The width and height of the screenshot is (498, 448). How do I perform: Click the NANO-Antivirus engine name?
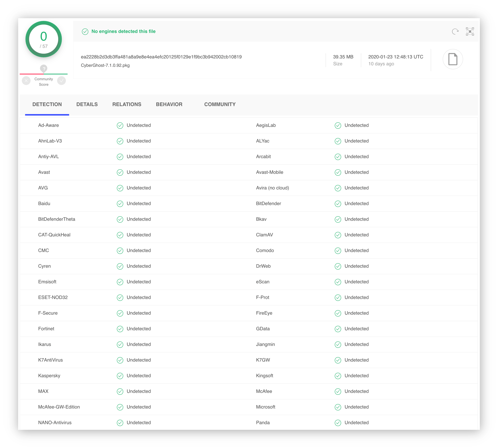point(55,423)
